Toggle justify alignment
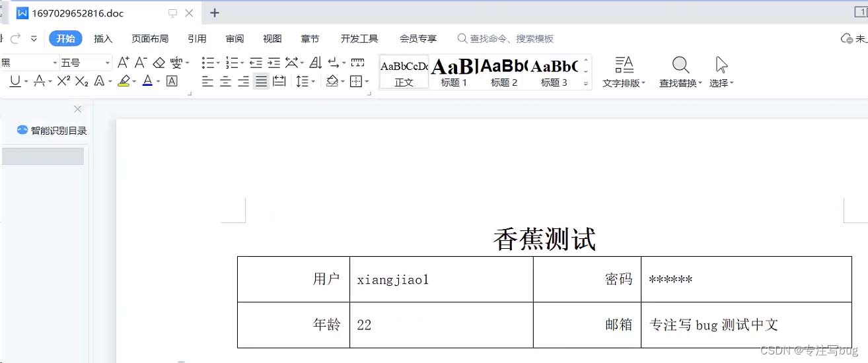The width and height of the screenshot is (868, 363). click(262, 81)
